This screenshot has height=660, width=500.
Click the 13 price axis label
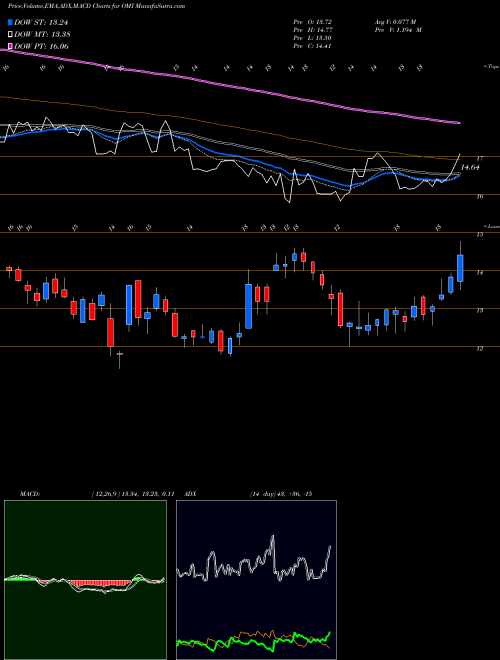479,311
